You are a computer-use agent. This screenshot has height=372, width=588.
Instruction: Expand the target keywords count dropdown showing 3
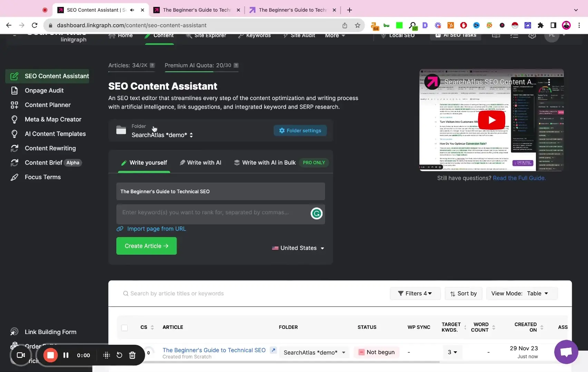click(452, 352)
